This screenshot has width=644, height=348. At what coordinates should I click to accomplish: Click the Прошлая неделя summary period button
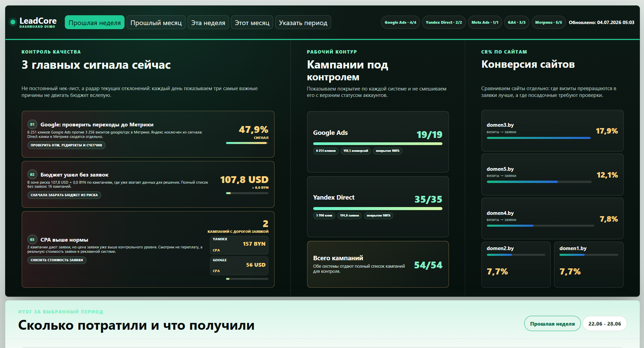click(552, 324)
